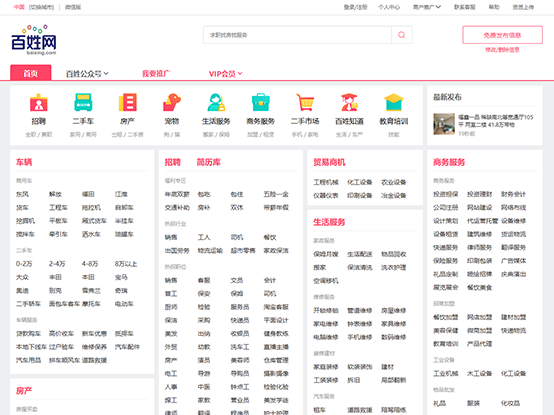Click the 大众 car brand link
The width and height of the screenshot is (554, 415).
click(x=22, y=277)
